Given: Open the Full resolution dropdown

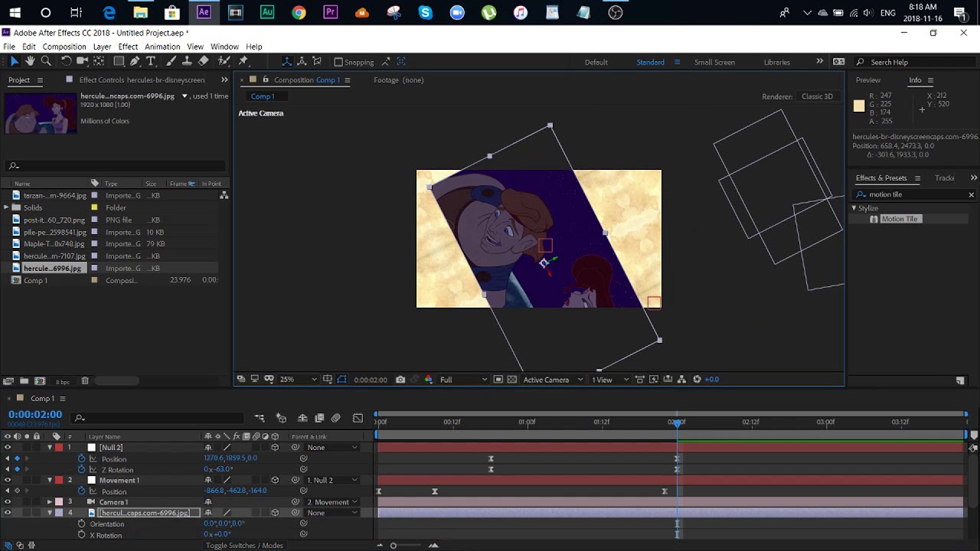Looking at the screenshot, I should coord(463,380).
